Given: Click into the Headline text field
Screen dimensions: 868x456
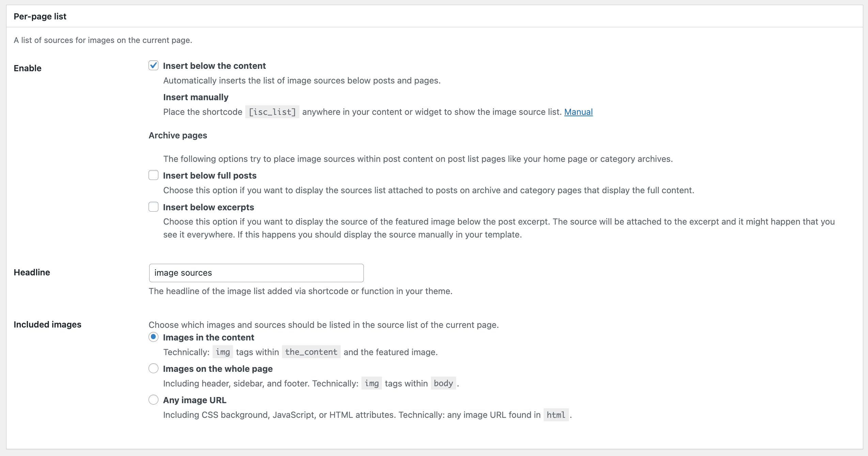Looking at the screenshot, I should pyautogui.click(x=256, y=273).
